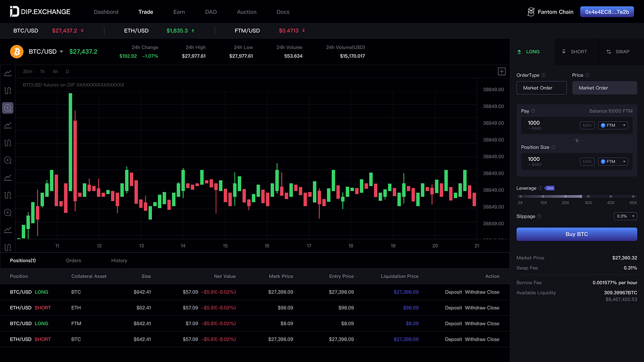Click the line chart icon atop the left toolbar
Viewport: 644px width, 362px height.
(8, 73)
